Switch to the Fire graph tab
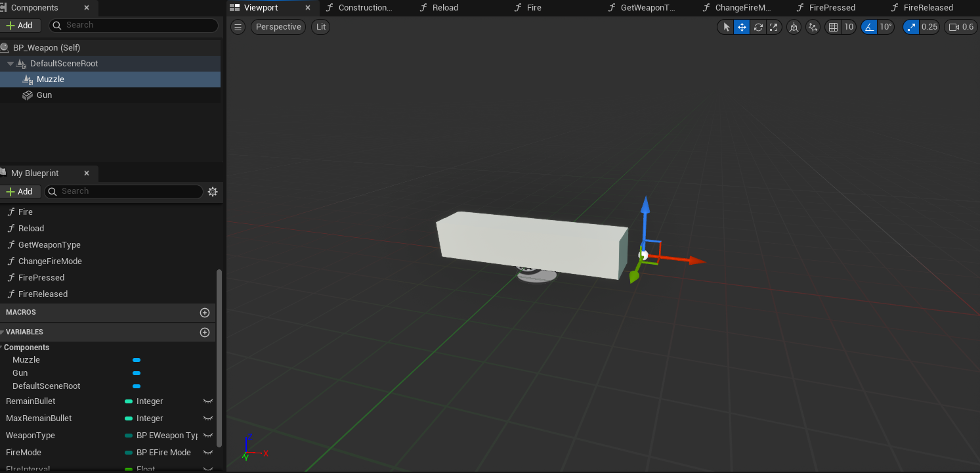The height and width of the screenshot is (473, 980). click(534, 8)
